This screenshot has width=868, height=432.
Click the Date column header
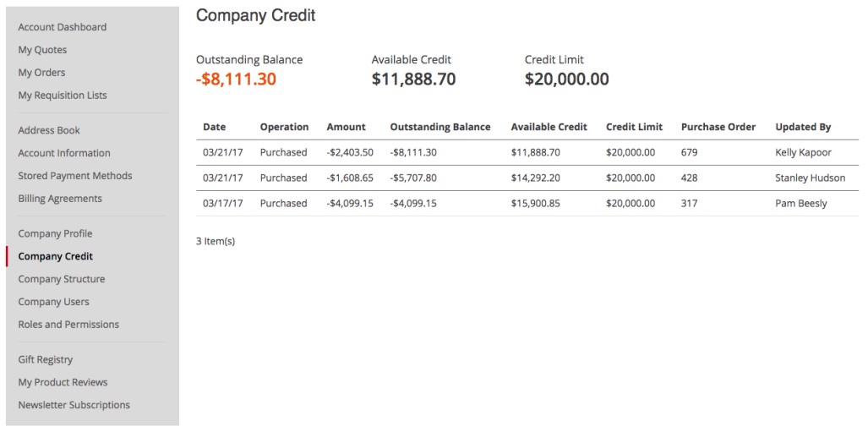pos(214,127)
